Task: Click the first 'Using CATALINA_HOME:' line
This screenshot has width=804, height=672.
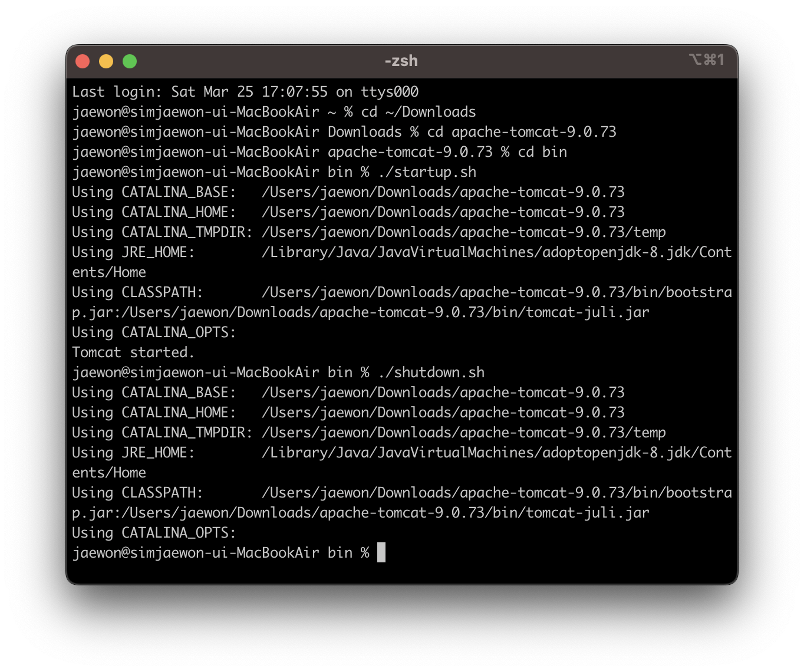Action: (348, 212)
